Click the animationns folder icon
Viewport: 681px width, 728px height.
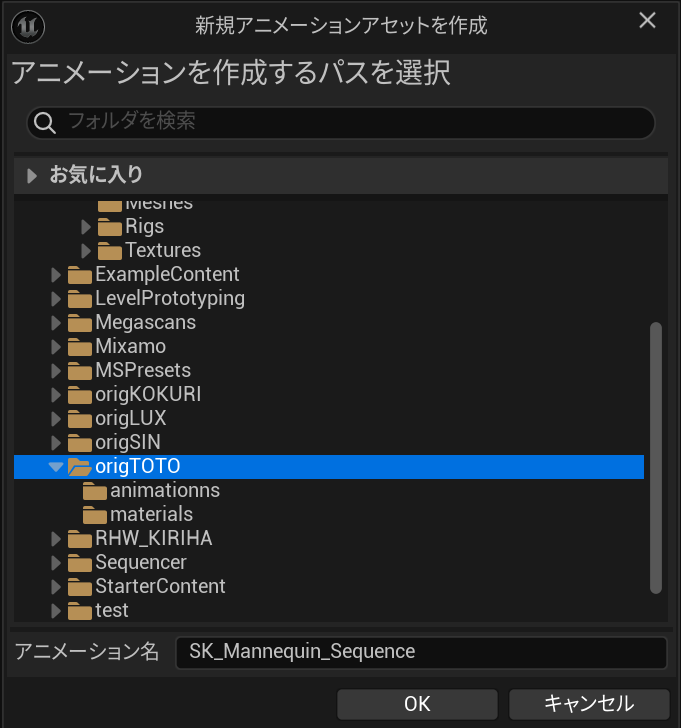[x=95, y=490]
